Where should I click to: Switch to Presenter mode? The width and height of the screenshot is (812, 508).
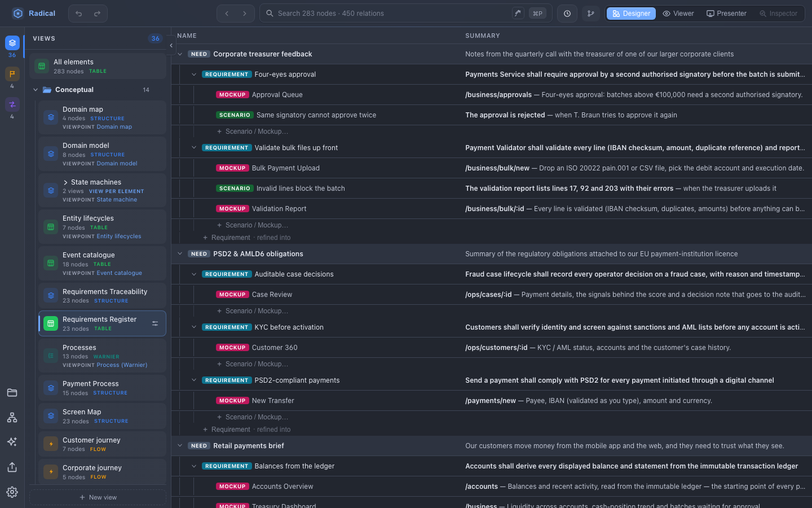tap(726, 14)
